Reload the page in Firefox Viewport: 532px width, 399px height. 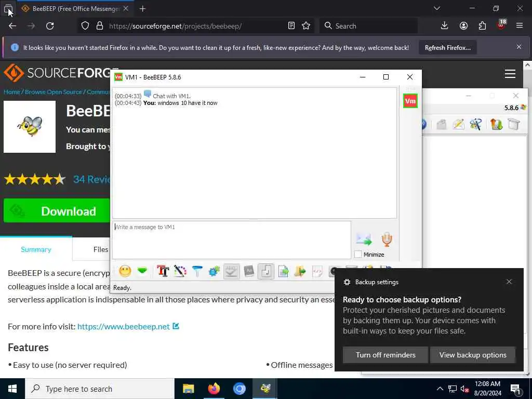pos(50,26)
